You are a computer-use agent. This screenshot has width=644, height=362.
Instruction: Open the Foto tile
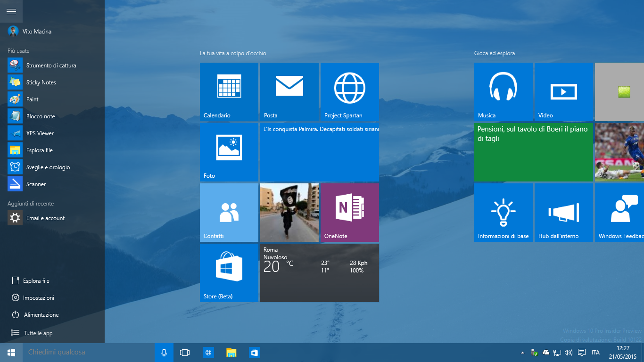coord(229,152)
